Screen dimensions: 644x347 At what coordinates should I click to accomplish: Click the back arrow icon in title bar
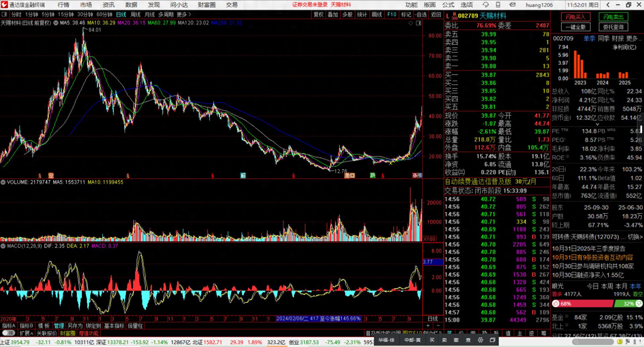click(608, 5)
